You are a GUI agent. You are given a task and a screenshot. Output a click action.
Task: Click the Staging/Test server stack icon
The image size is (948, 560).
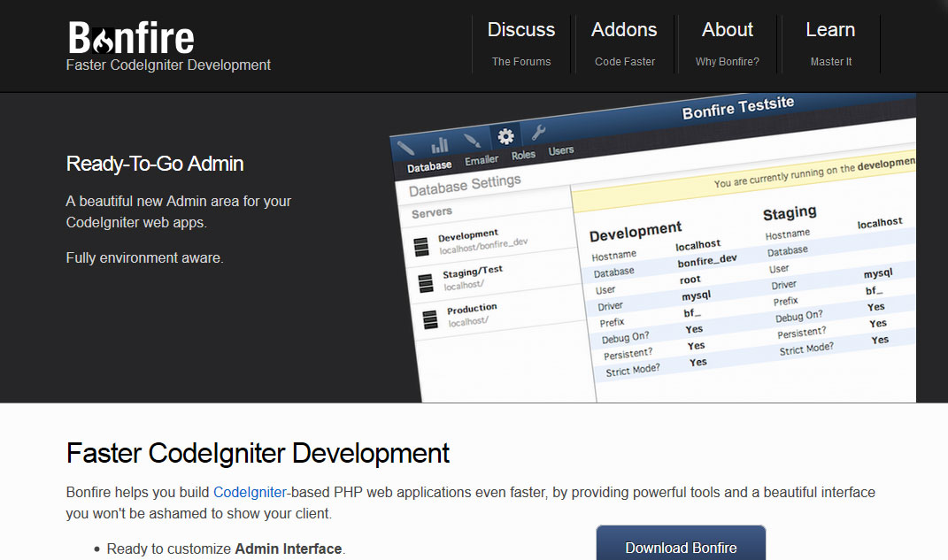(426, 282)
